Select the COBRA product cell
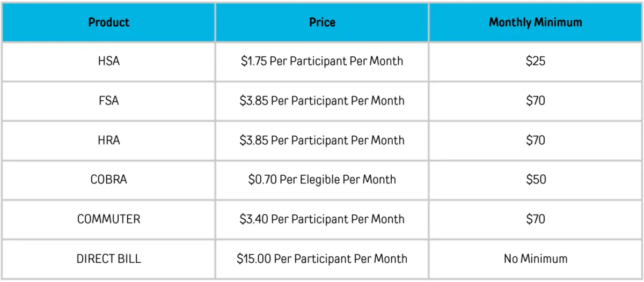 coord(109,180)
